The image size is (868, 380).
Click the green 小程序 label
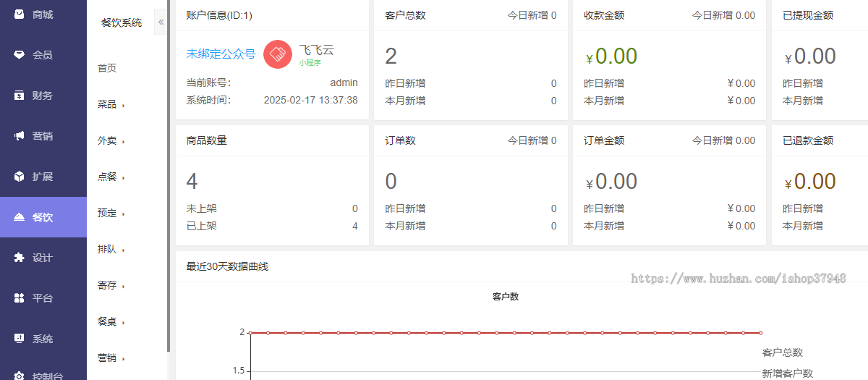point(310,63)
